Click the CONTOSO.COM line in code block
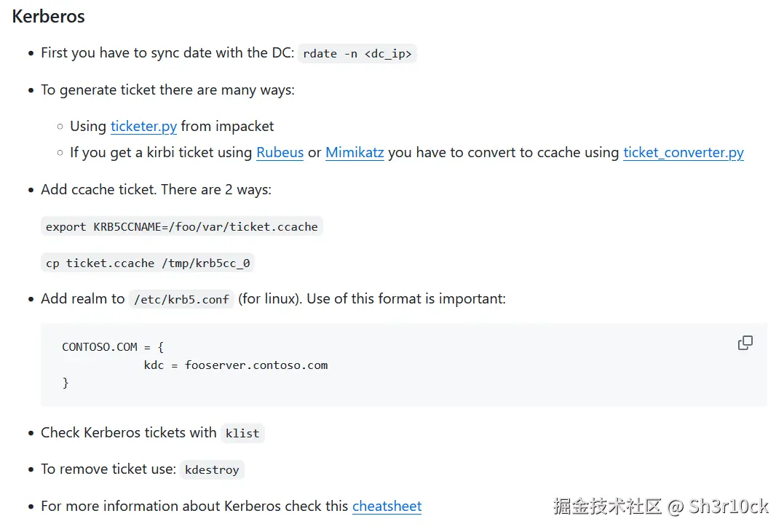The image size is (784, 532). pyautogui.click(x=113, y=347)
